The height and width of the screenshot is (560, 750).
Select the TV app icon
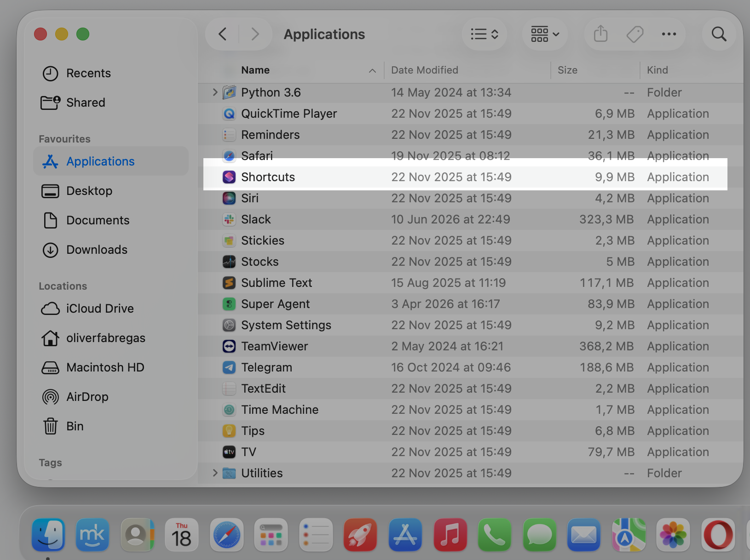point(229,452)
